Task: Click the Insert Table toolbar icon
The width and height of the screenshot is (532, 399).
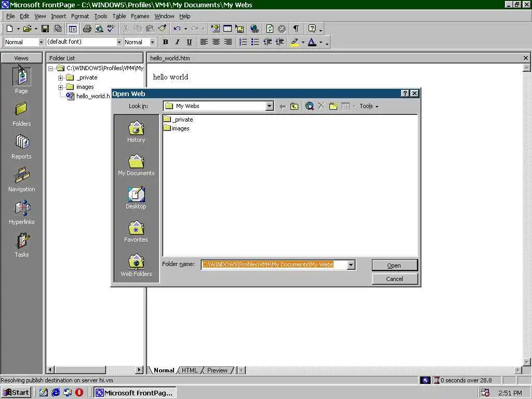Action: click(228, 29)
